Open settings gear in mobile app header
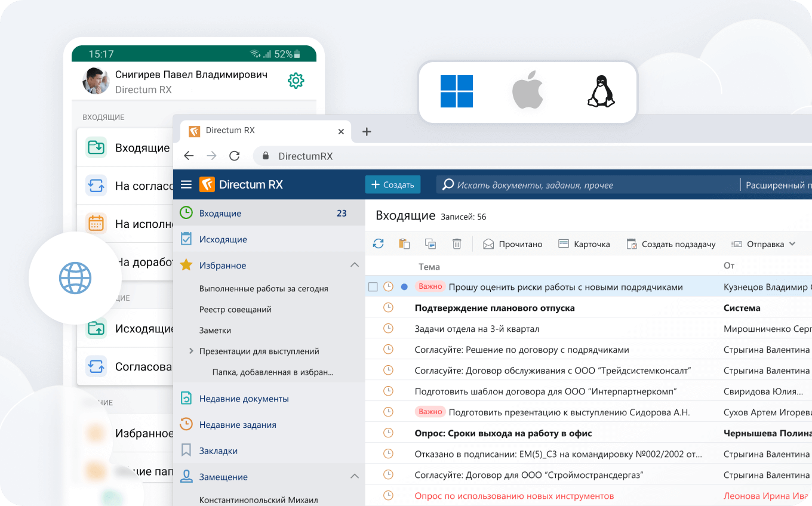Screen dimensions: 812x506 (x=296, y=81)
